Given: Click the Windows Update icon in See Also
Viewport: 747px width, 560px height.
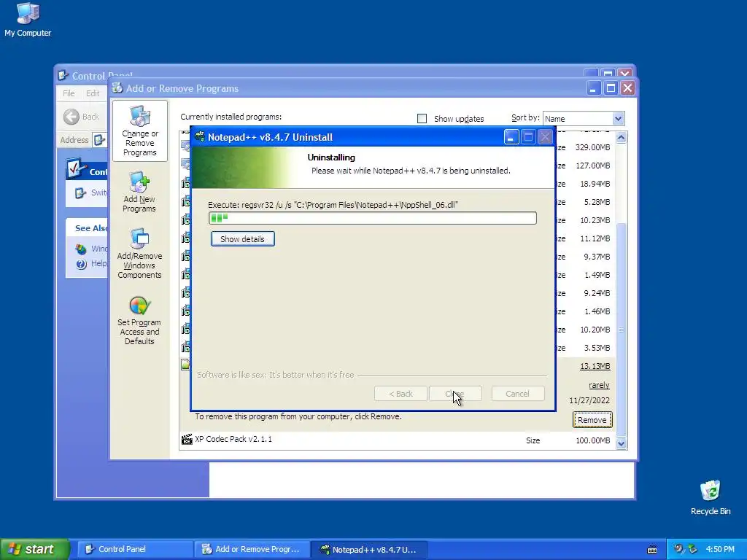Looking at the screenshot, I should click(82, 249).
